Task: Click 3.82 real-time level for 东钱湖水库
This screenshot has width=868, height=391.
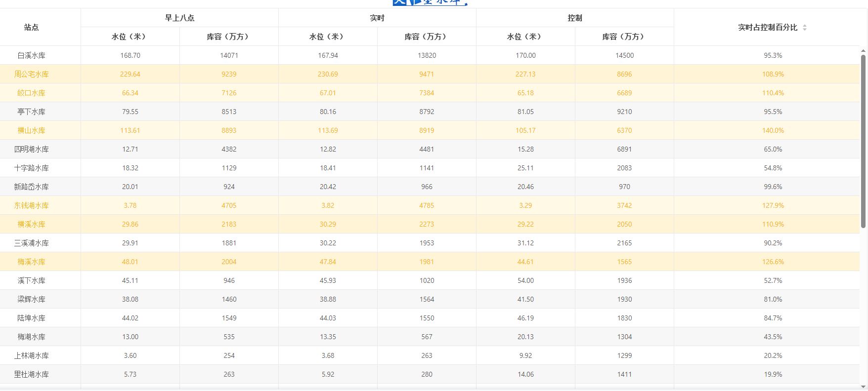Action: click(x=328, y=205)
